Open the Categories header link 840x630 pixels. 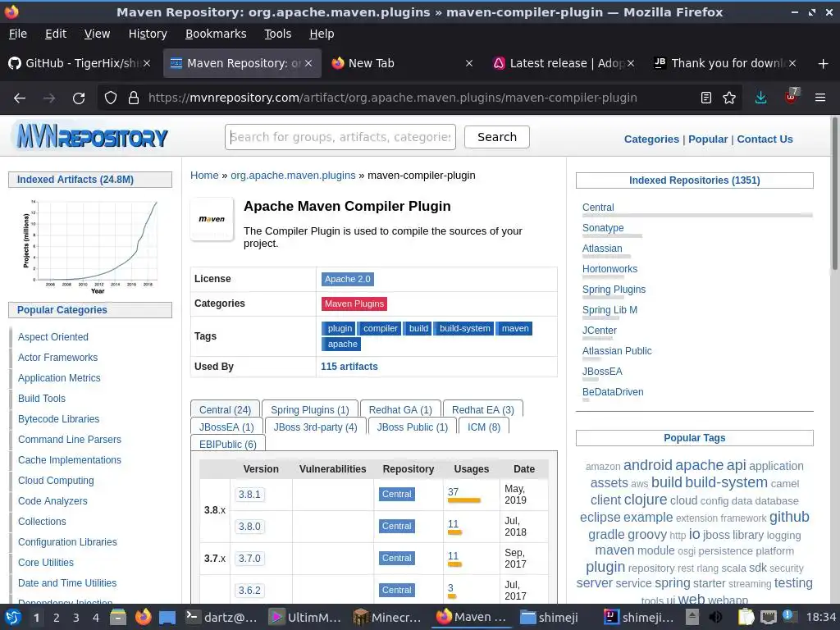click(651, 139)
